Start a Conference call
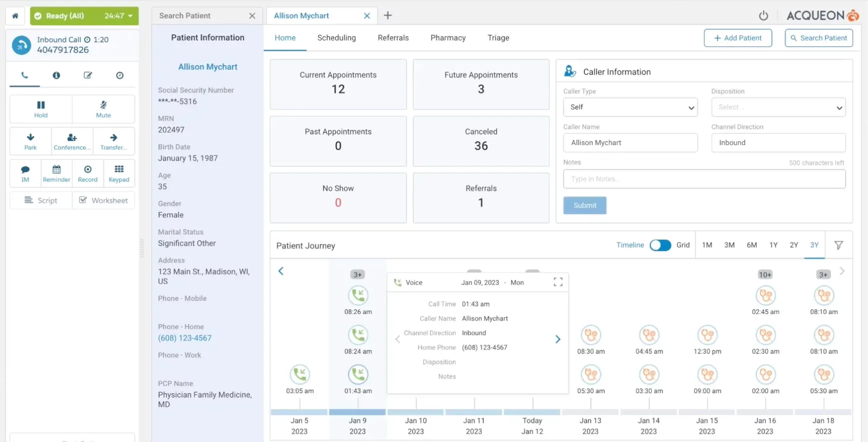 (x=72, y=141)
